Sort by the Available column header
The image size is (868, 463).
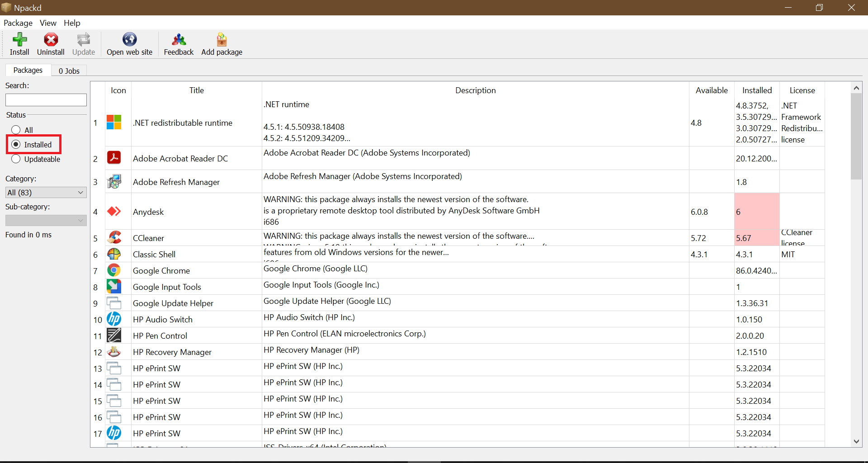[x=712, y=90]
